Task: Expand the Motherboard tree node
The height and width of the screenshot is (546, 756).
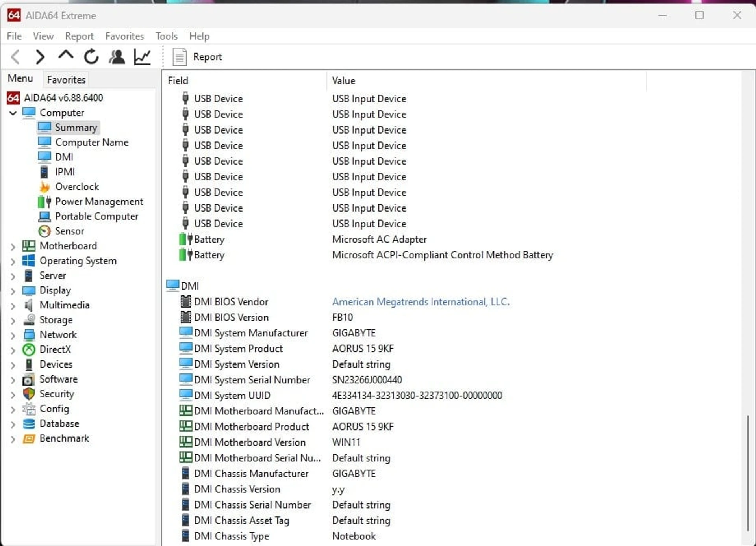Action: (13, 247)
